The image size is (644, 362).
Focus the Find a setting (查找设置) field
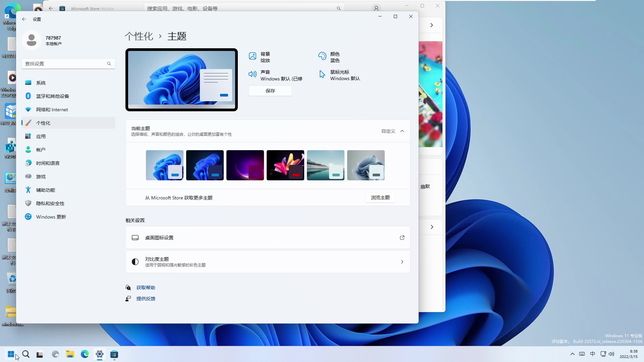click(x=68, y=64)
